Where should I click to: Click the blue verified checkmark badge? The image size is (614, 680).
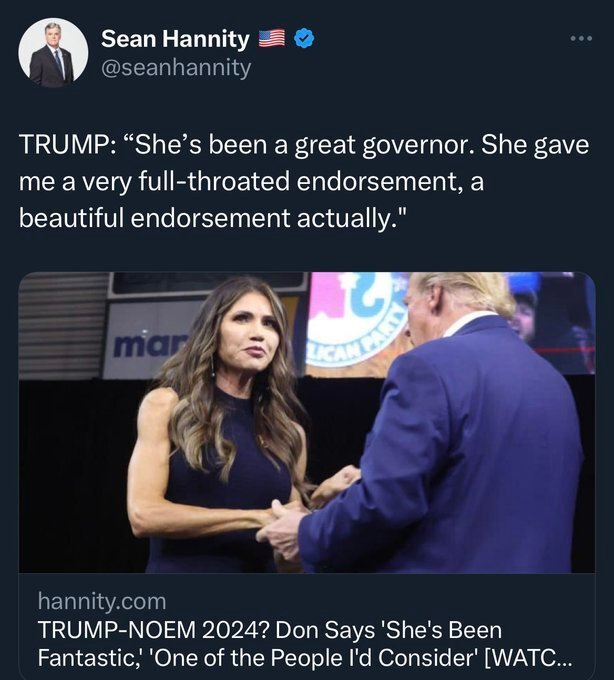coord(307,39)
